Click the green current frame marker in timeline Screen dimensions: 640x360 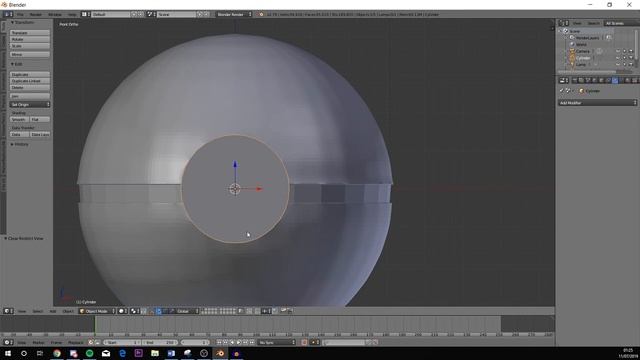pos(95,326)
